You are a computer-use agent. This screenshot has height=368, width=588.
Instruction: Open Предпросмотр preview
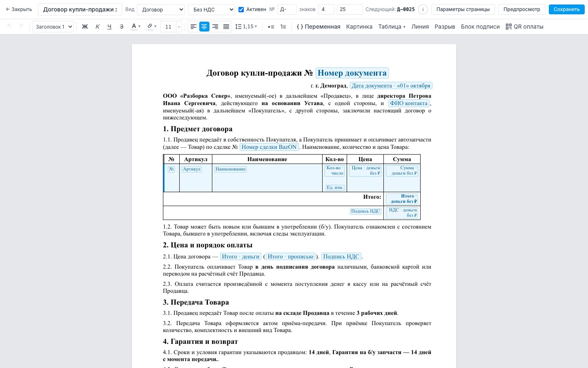522,9
